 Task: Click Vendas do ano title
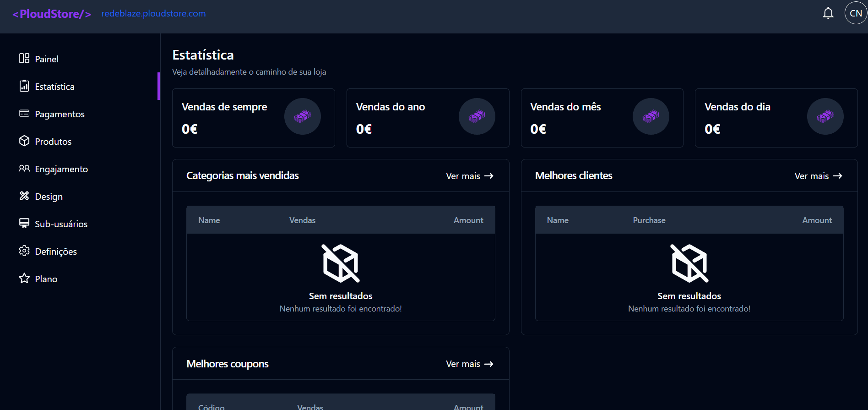(x=391, y=107)
